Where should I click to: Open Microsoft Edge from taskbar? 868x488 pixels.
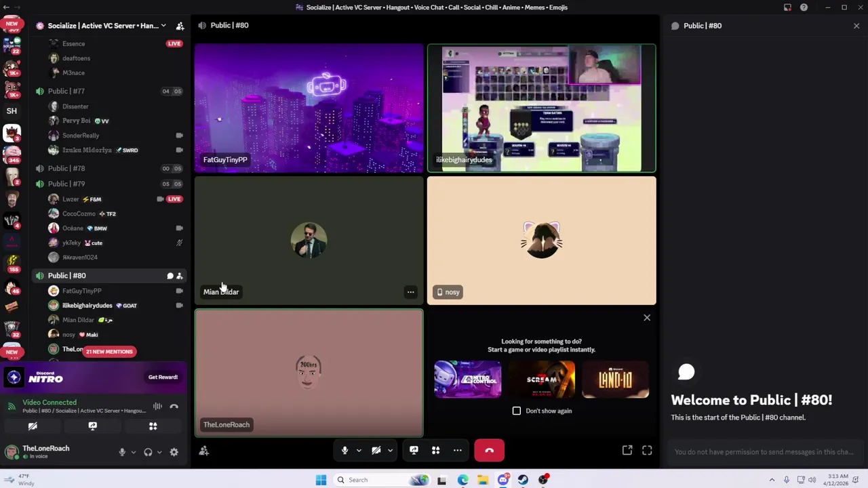coord(462,480)
